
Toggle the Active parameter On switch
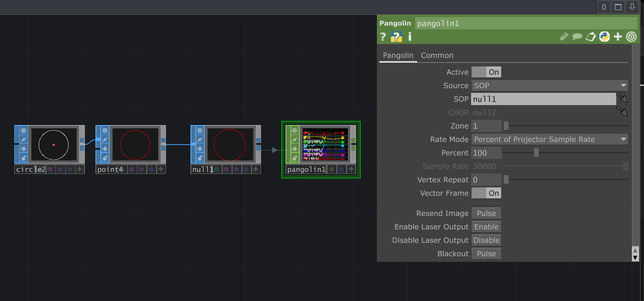coord(486,72)
